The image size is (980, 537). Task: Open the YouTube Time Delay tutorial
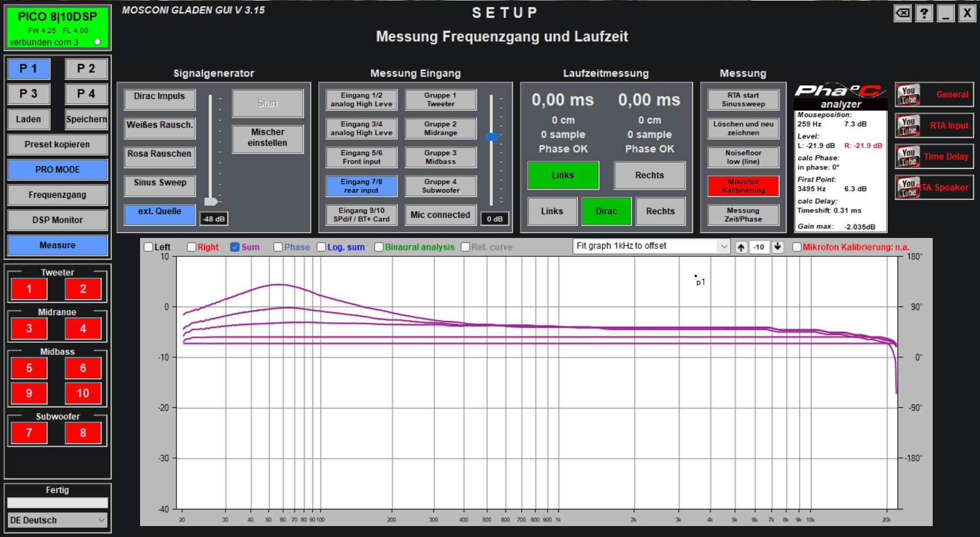tap(934, 157)
